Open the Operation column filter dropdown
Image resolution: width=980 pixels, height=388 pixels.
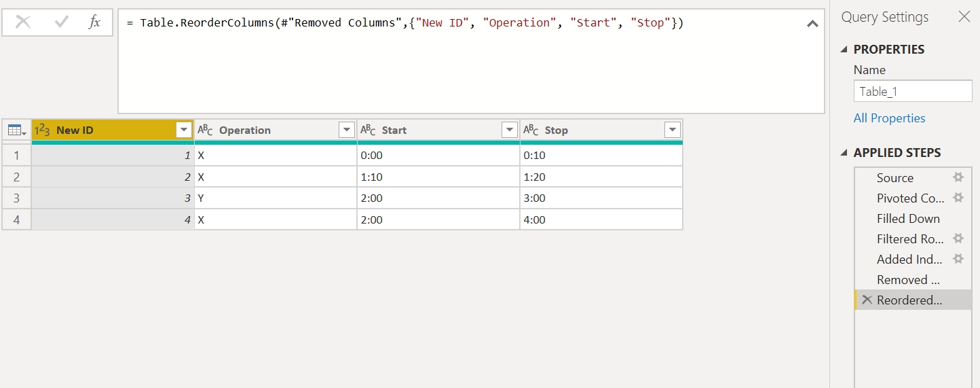[347, 130]
